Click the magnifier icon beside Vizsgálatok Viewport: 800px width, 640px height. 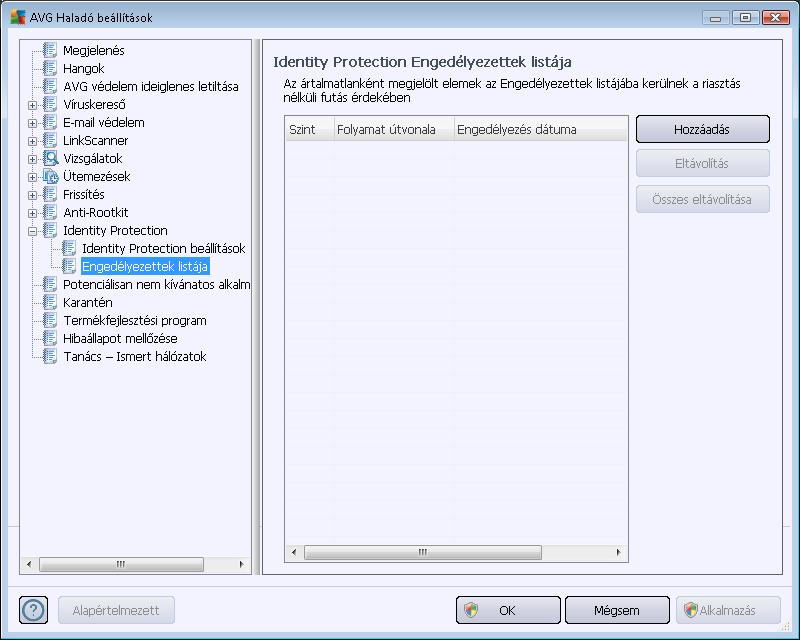[x=51, y=158]
